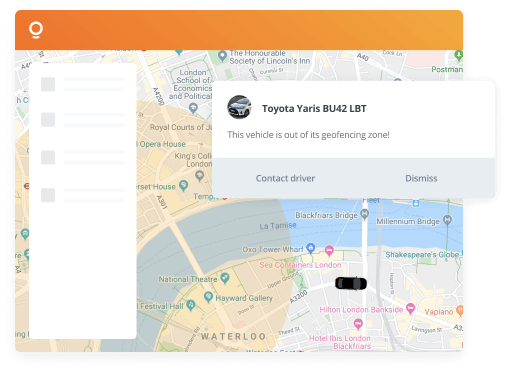
Task: Click the Toyota Yaris BU42 LBT title
Action: pyautogui.click(x=314, y=109)
